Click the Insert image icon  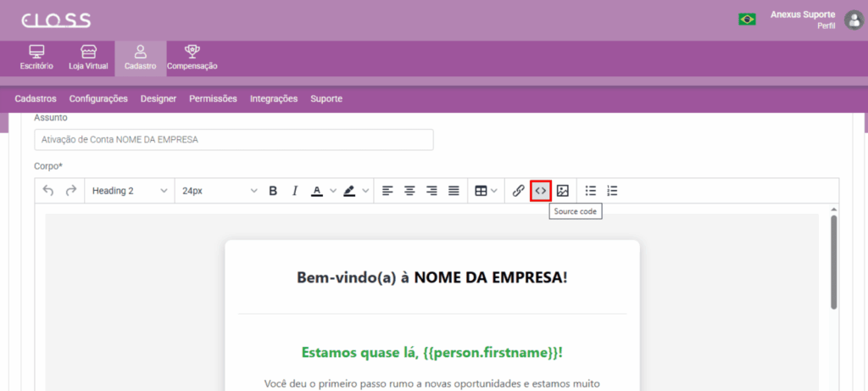[x=562, y=191]
